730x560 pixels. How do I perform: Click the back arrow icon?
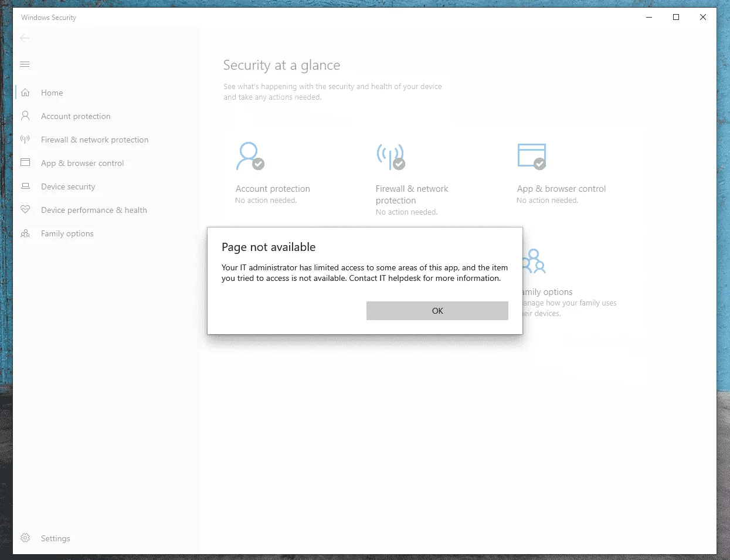pyautogui.click(x=25, y=38)
